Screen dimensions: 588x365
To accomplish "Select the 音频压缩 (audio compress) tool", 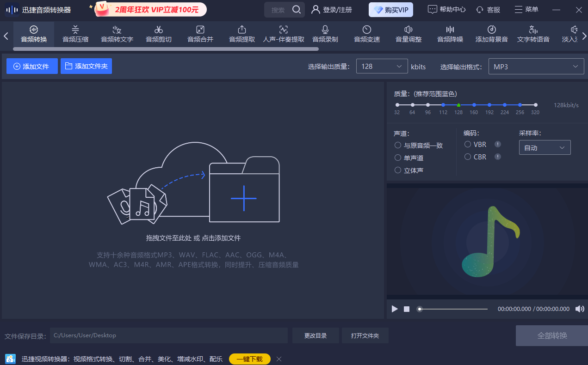I will tap(75, 34).
